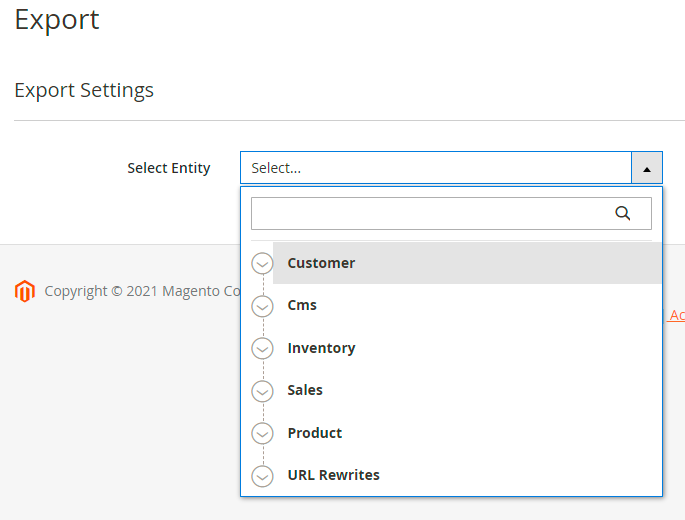Click the Magento logo in footer

(25, 291)
